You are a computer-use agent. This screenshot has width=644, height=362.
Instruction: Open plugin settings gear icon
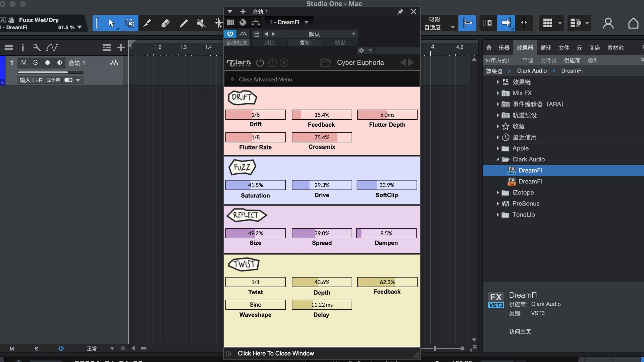coord(361,51)
